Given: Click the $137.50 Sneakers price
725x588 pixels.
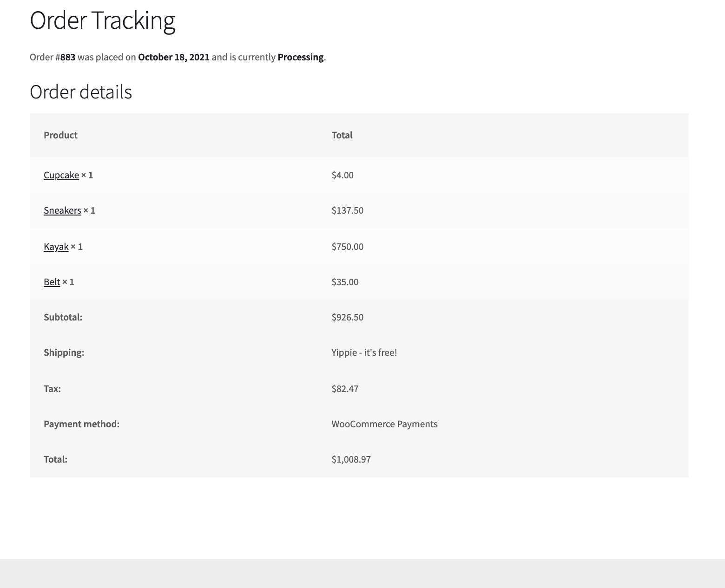Looking at the screenshot, I should pos(348,210).
